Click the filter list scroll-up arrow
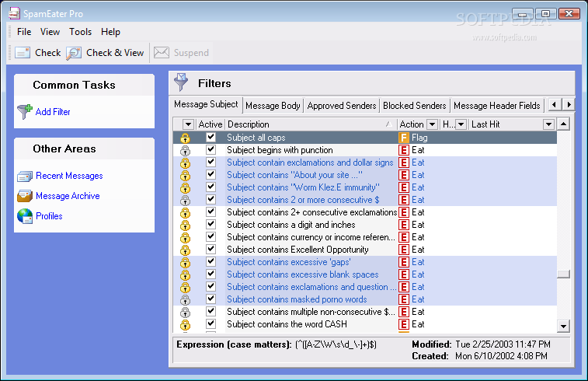This screenshot has height=381, width=588. coord(563,124)
